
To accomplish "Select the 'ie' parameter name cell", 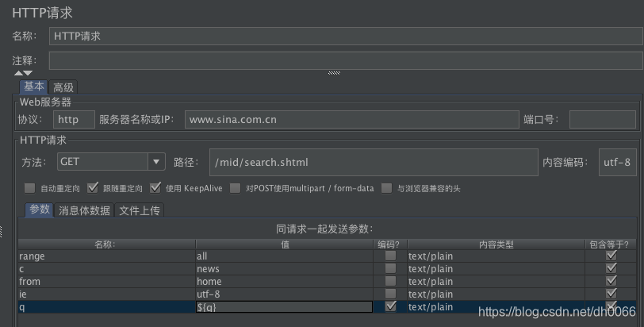I will [x=107, y=294].
